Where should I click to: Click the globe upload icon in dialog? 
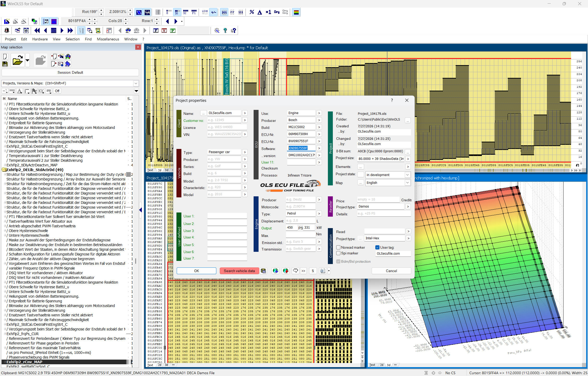pyautogui.click(x=286, y=271)
